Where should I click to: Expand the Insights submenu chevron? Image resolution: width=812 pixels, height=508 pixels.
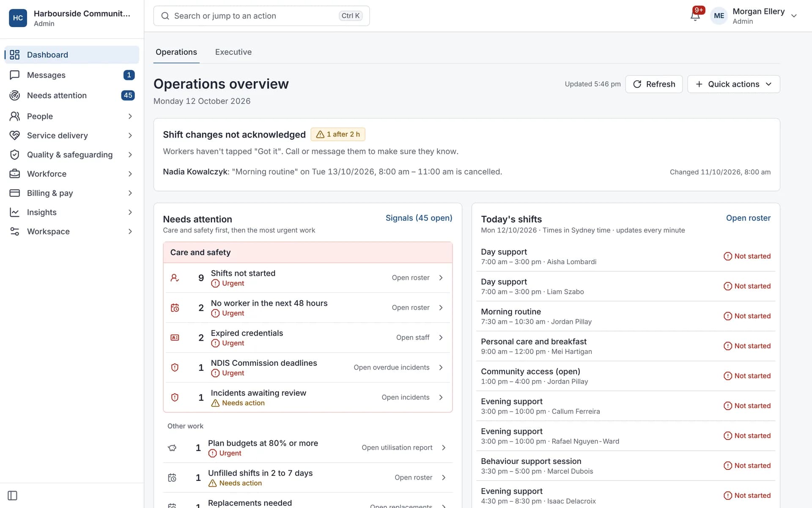click(130, 212)
